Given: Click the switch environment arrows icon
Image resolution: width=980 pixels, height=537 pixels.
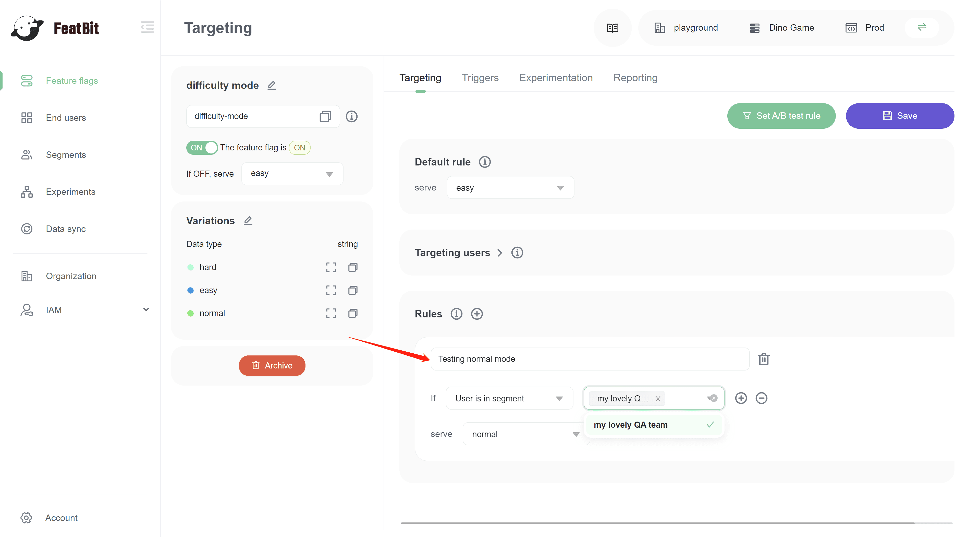Looking at the screenshot, I should pos(922,27).
